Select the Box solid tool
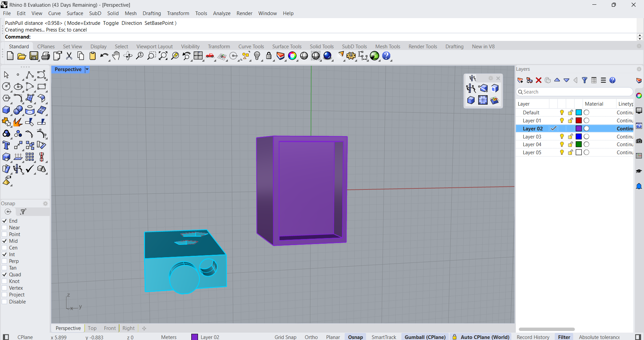Screen dimensions: 644x340 point(6,110)
